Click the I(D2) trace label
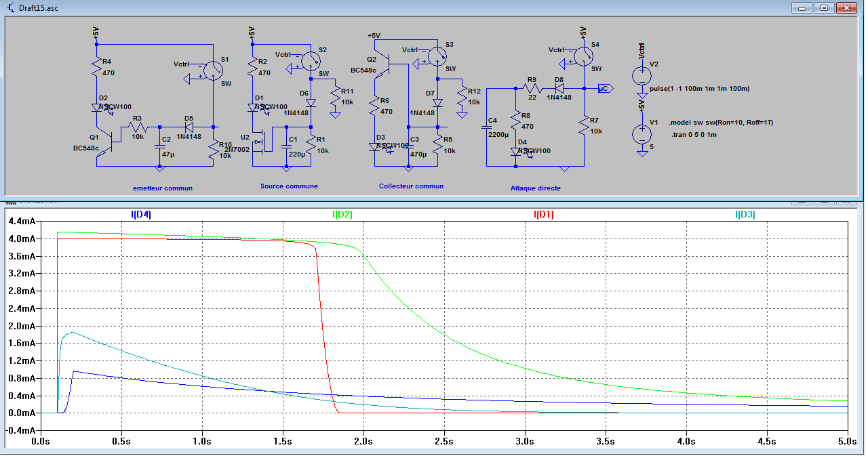The image size is (868, 456). [x=342, y=215]
